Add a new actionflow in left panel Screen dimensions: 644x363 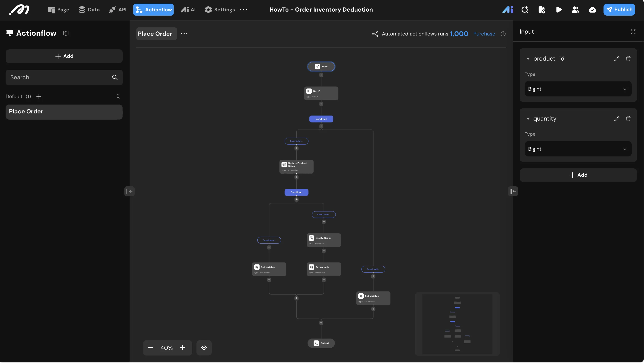64,56
